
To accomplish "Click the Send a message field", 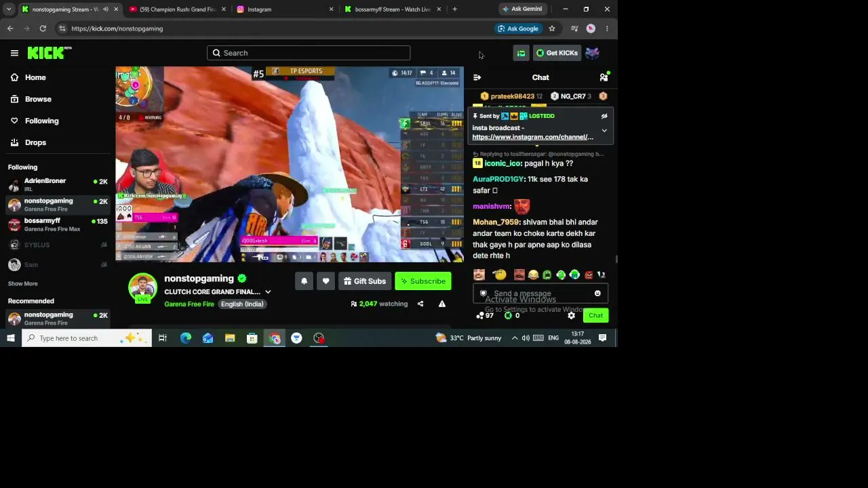I will [540, 293].
